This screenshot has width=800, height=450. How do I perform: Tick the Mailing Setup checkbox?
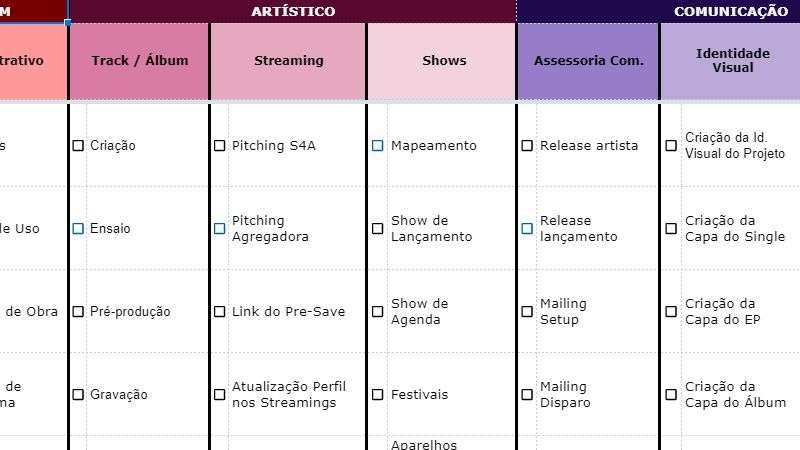pyautogui.click(x=527, y=312)
